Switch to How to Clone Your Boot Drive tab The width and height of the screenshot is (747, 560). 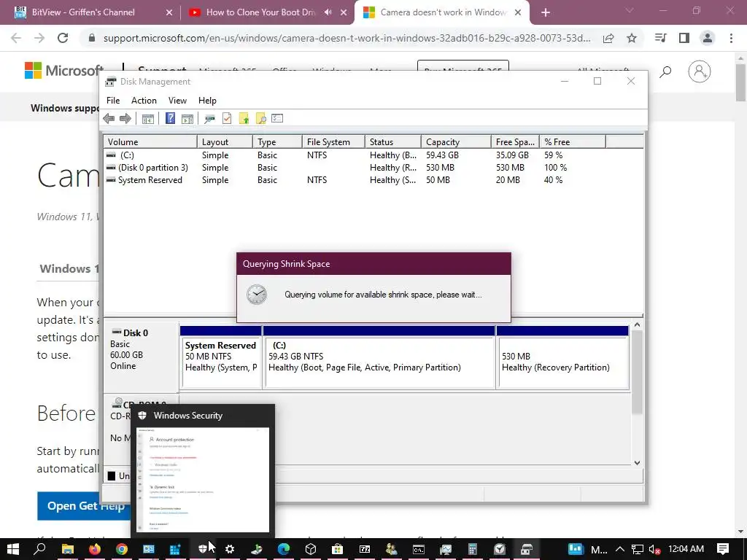pos(267,12)
